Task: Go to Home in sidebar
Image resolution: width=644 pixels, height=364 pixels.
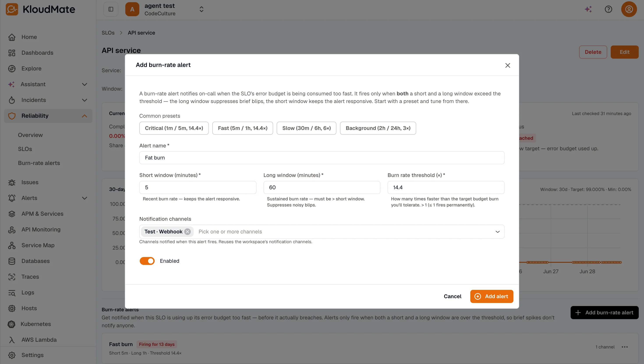Action: coord(29,37)
